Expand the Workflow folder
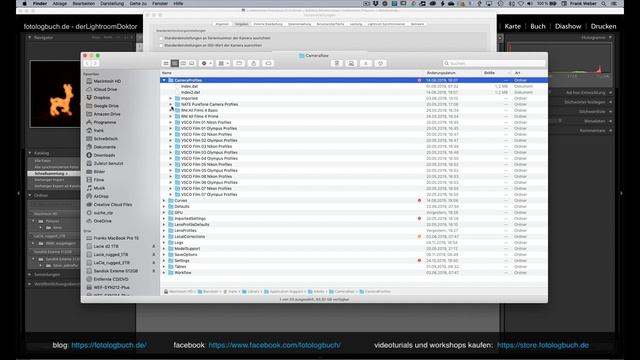Screen dimensions: 640x360 (164, 273)
